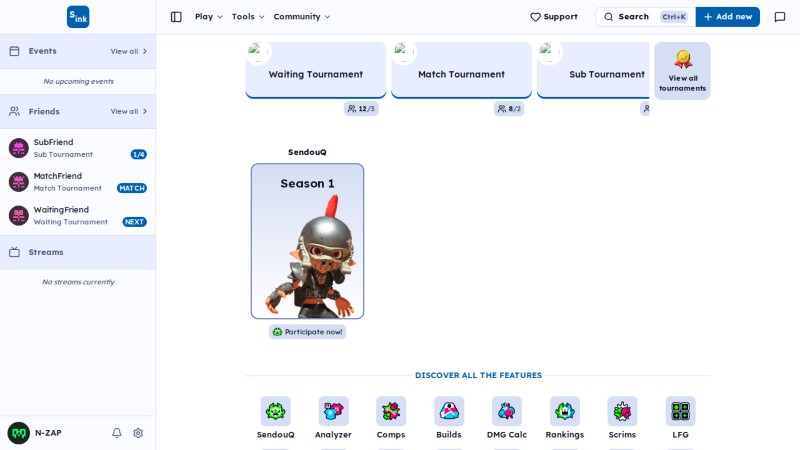The height and width of the screenshot is (450, 800).
Task: Open the Season 1 SendouQ card
Action: [307, 241]
